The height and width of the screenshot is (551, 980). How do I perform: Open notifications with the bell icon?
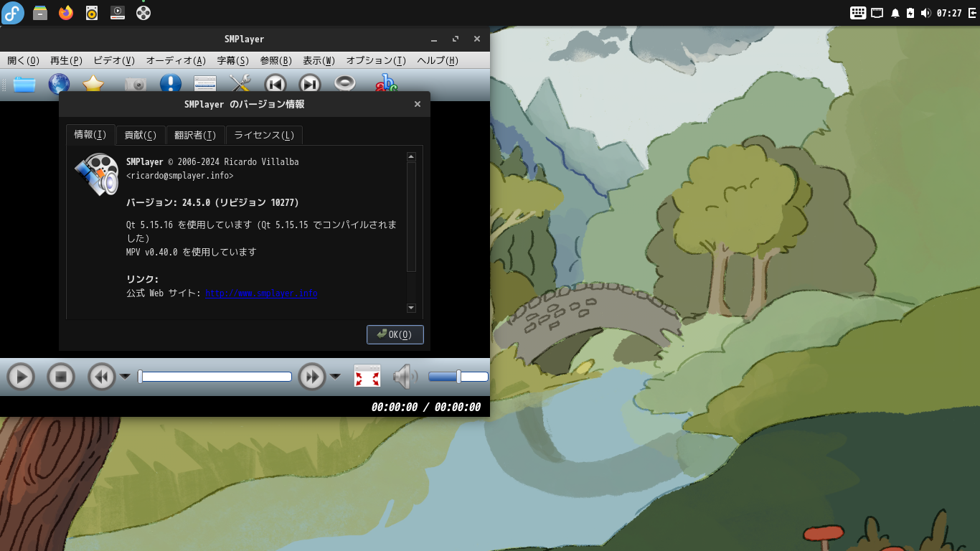(x=895, y=13)
